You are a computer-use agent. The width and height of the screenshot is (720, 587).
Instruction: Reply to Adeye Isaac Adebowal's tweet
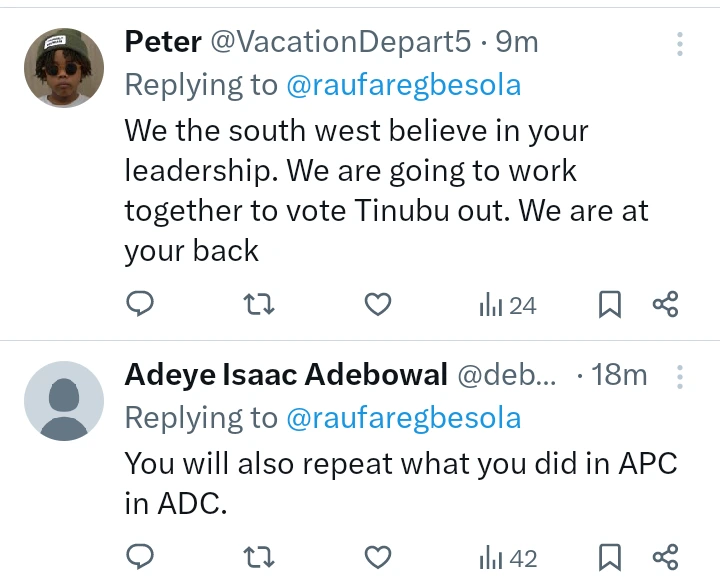point(140,556)
